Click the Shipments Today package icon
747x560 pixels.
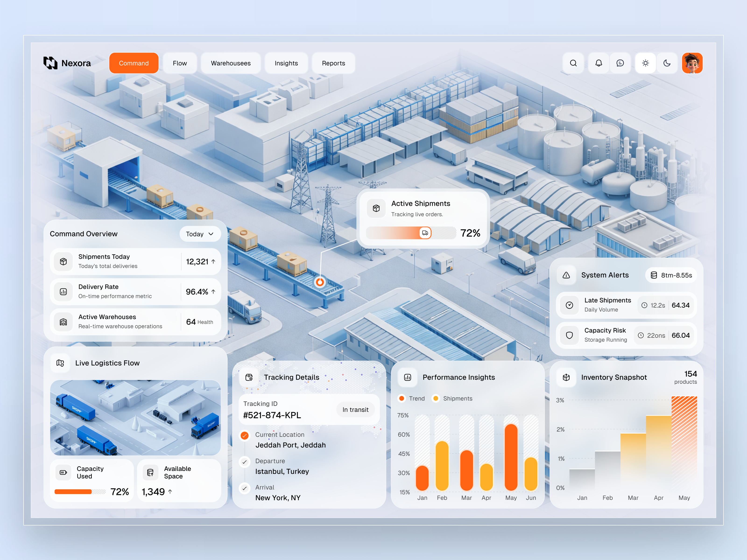click(x=63, y=261)
